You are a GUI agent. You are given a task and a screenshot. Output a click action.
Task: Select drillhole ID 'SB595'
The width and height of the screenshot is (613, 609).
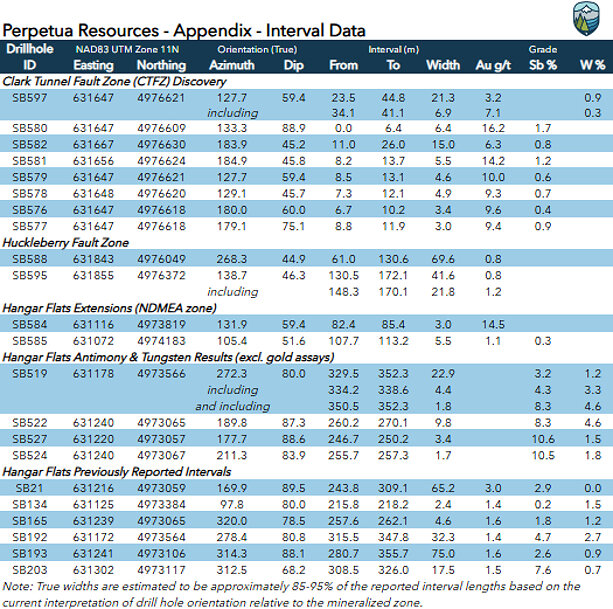30,276
